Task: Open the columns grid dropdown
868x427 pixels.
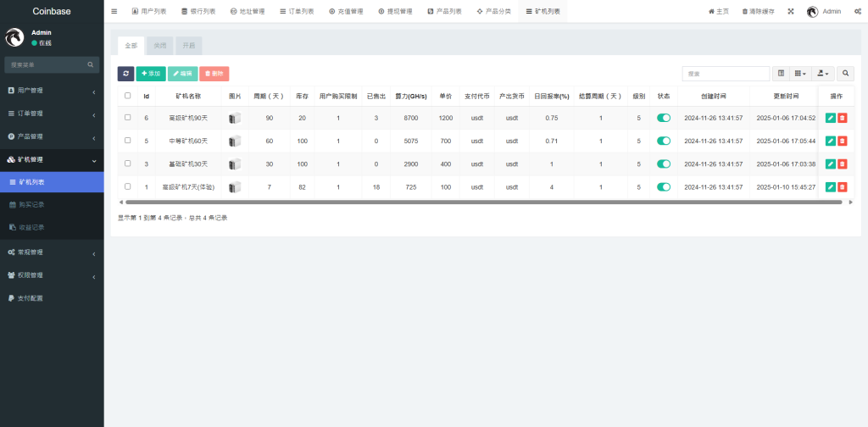Action: pyautogui.click(x=800, y=74)
